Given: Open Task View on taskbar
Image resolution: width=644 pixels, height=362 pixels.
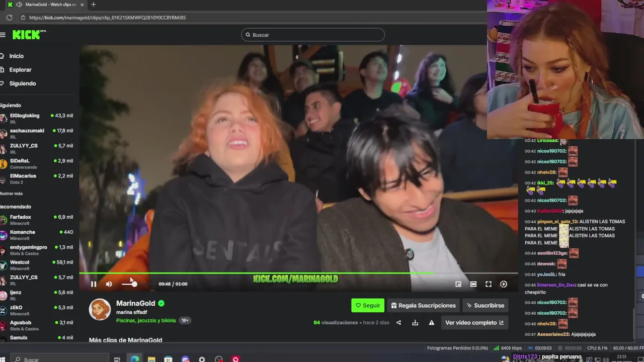Looking at the screenshot, I should click(x=117, y=359).
